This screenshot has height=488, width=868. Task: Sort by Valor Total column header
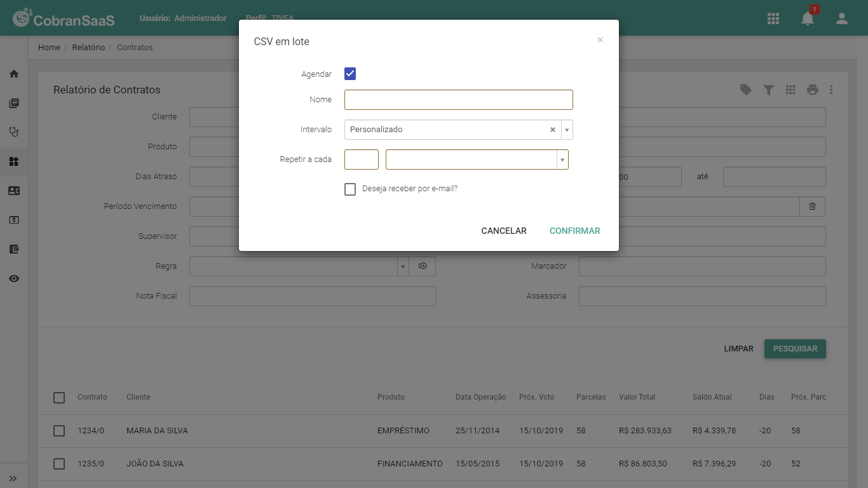tap(637, 397)
